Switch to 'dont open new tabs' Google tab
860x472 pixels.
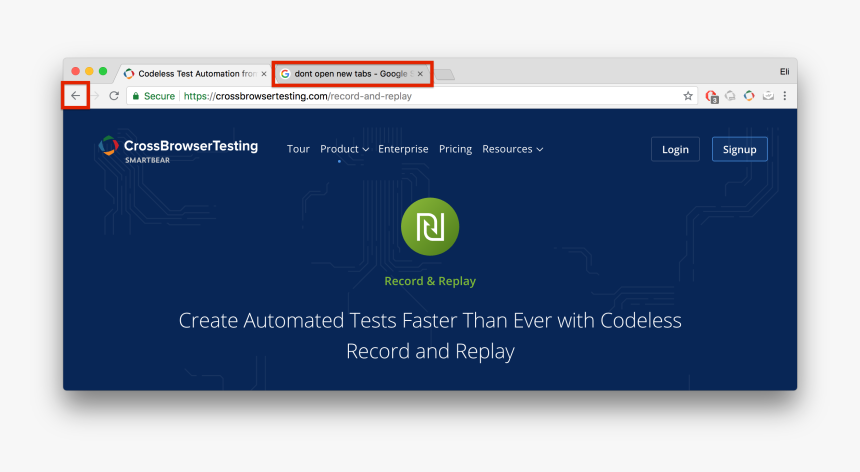pos(351,73)
